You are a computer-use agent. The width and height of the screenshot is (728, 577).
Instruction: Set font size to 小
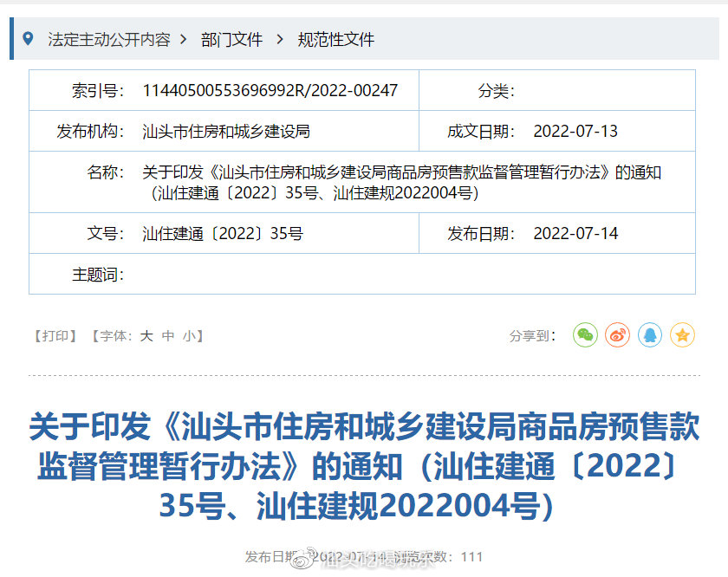point(190,335)
